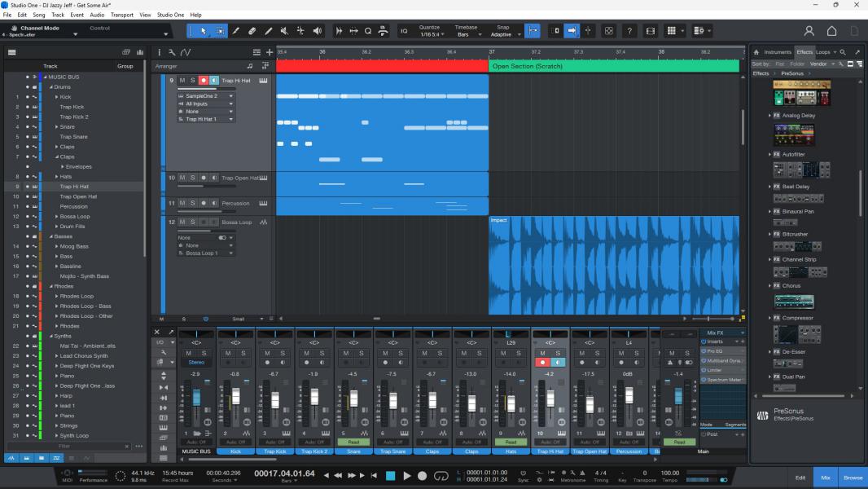Viewport: 868px width, 489px height.
Task: Open the Transport menu
Action: click(x=121, y=15)
